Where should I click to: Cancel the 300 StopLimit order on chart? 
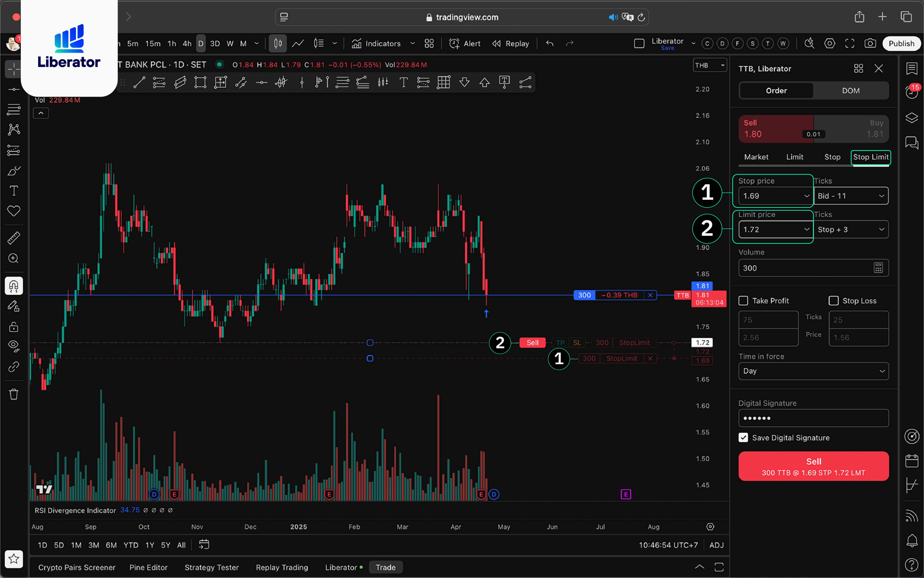(650, 359)
